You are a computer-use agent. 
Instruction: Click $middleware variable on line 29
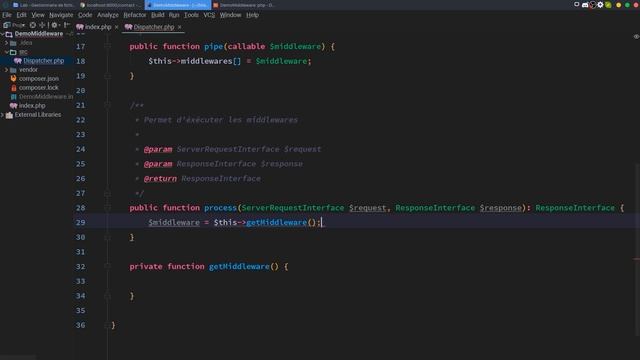click(174, 222)
